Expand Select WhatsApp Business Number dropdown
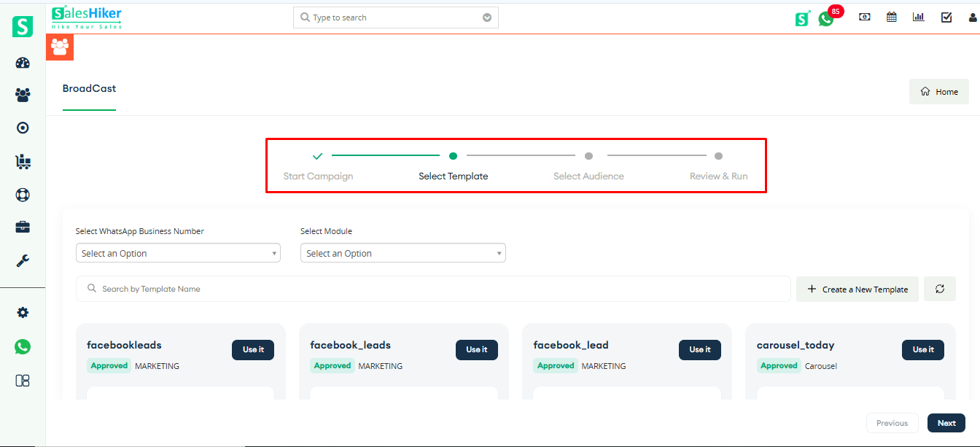Viewport: 980px width, 447px height. 178,253
